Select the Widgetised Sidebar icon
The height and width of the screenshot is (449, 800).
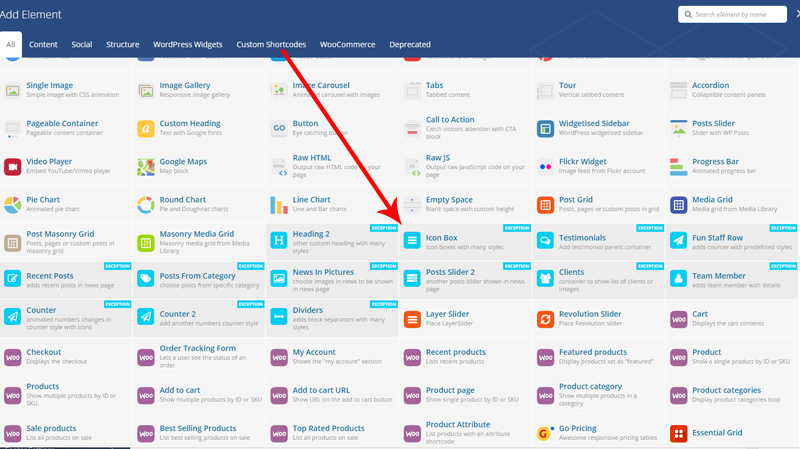click(x=545, y=129)
